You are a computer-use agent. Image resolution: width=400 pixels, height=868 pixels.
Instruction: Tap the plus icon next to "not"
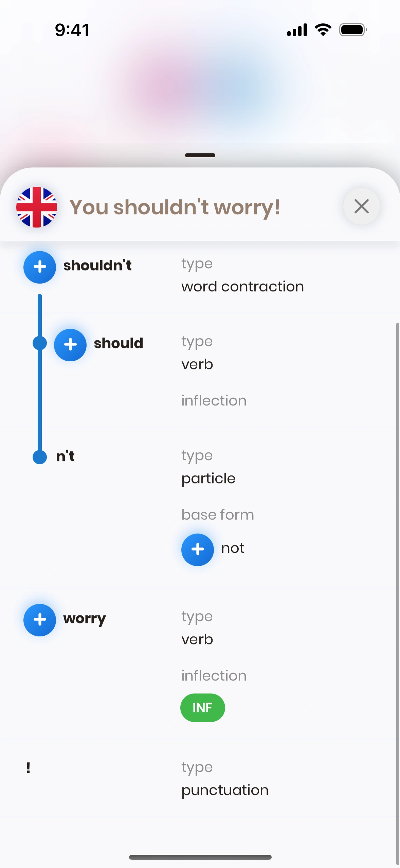click(198, 549)
